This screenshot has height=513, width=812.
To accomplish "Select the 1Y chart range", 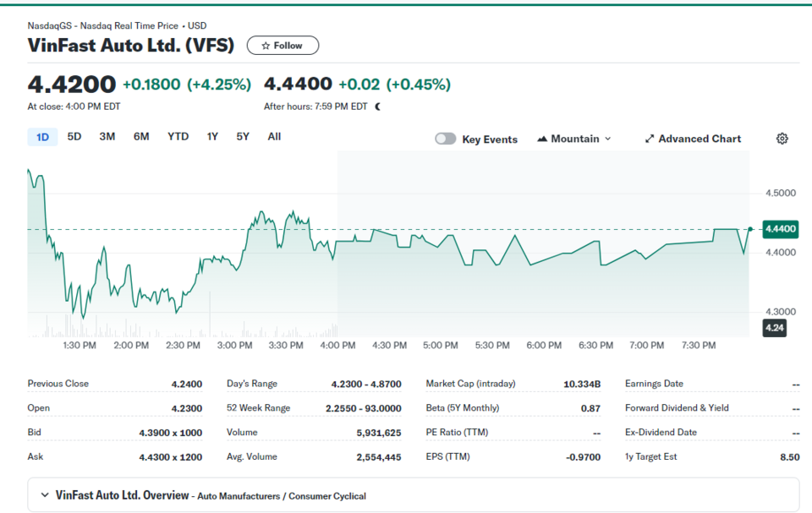I will [212, 137].
